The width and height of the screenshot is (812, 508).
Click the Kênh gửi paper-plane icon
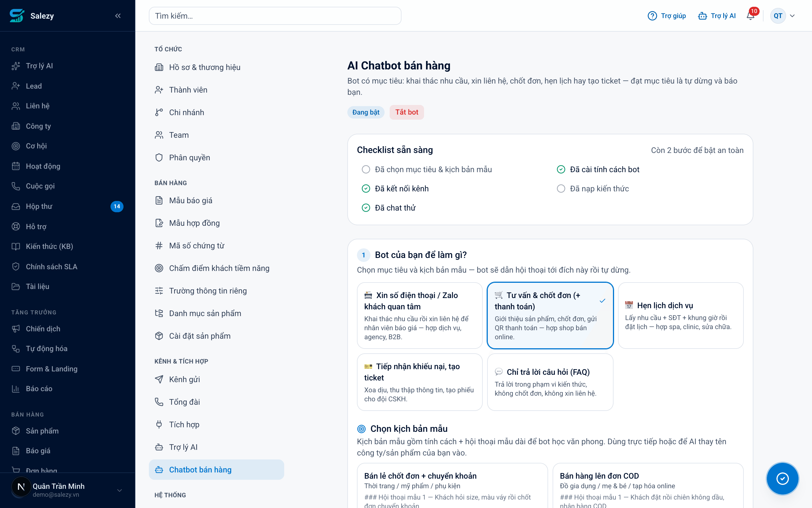159,379
